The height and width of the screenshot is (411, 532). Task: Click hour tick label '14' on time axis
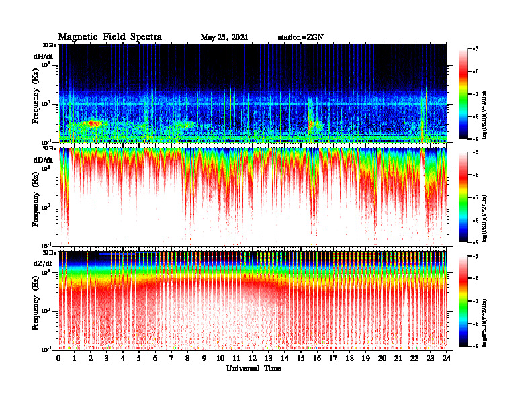point(285,359)
